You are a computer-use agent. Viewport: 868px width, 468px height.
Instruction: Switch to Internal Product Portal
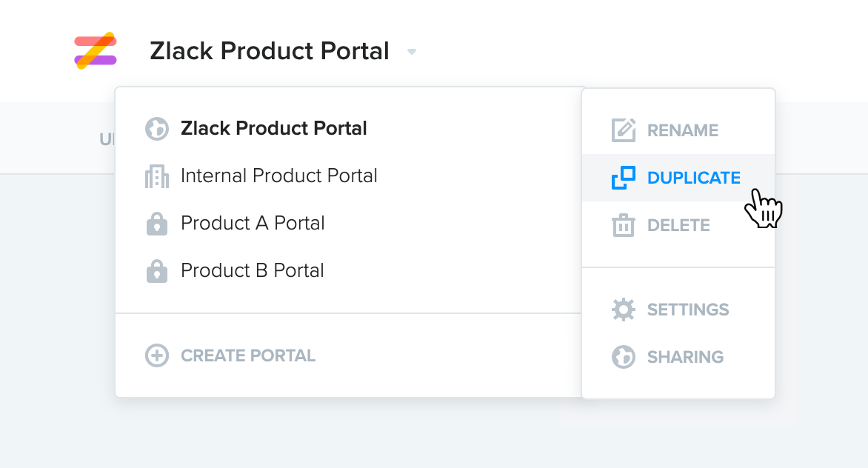[279, 176]
